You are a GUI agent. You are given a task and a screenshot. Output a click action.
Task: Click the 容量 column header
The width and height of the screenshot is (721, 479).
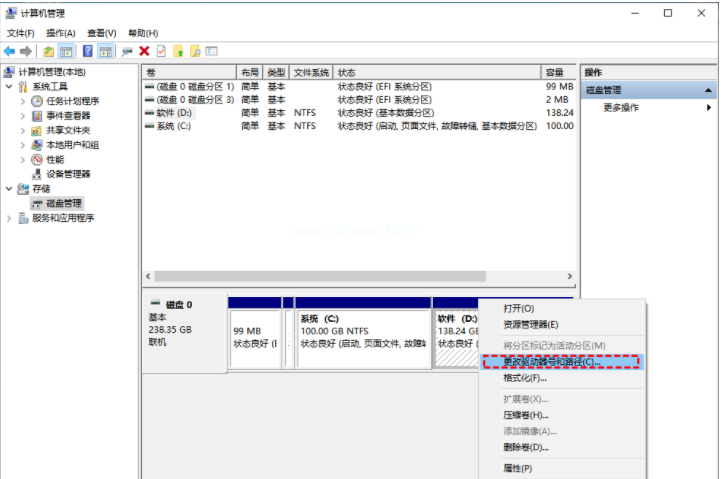pyautogui.click(x=555, y=73)
